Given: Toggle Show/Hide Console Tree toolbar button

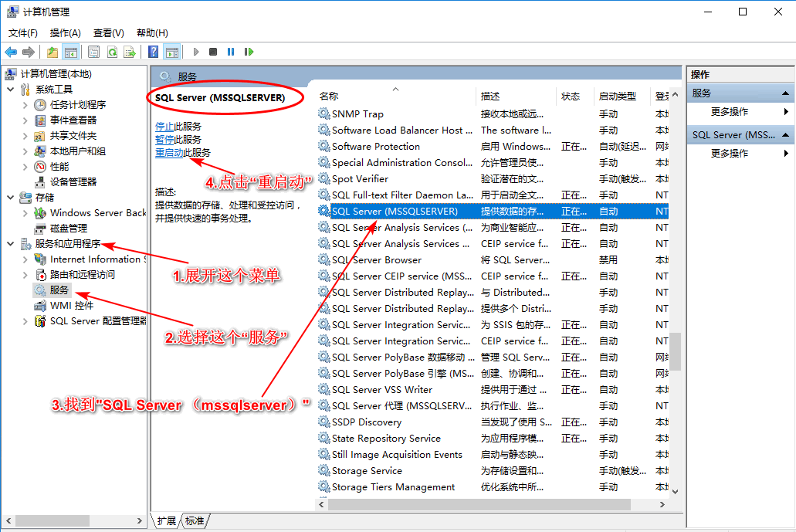Looking at the screenshot, I should coord(70,52).
